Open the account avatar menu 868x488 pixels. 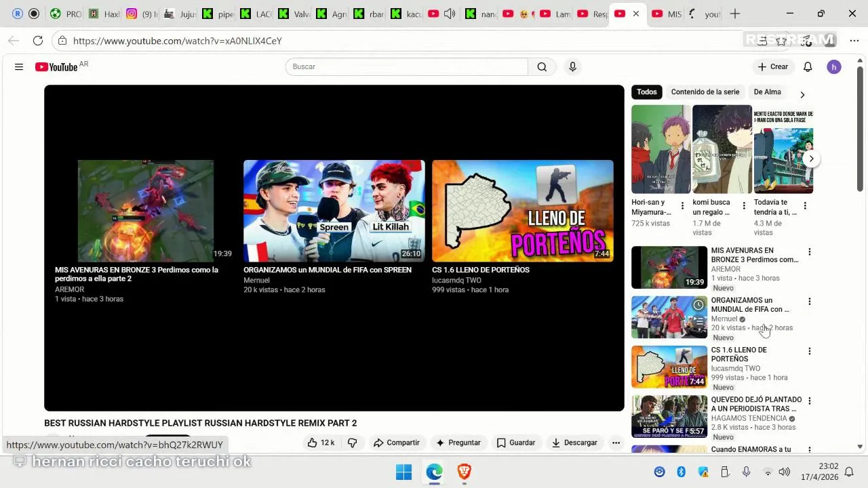click(x=834, y=66)
